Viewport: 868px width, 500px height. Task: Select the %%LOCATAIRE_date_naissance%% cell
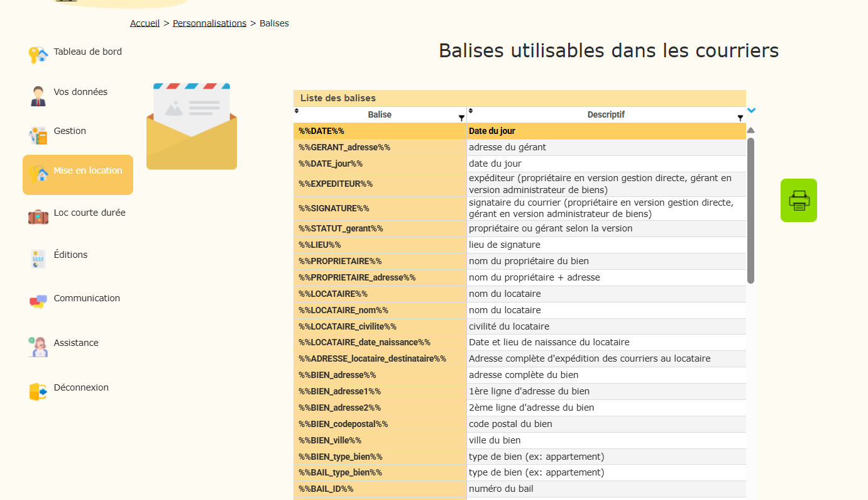[x=380, y=342]
